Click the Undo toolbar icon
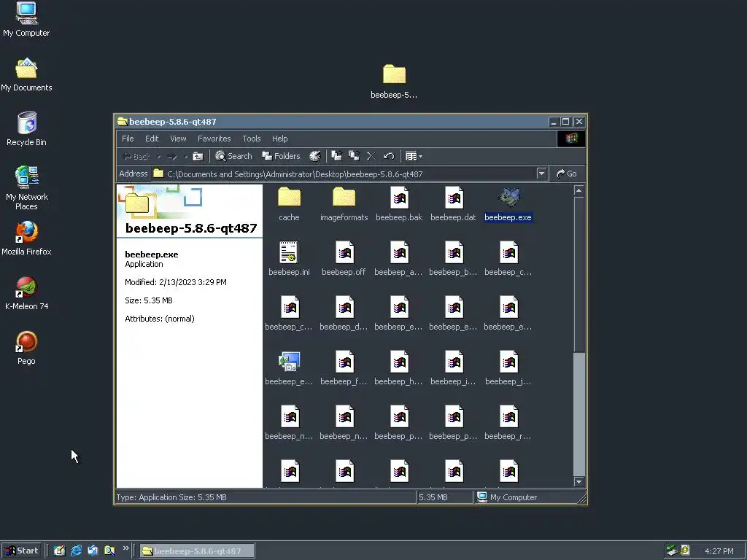The height and width of the screenshot is (560, 747). [x=389, y=156]
